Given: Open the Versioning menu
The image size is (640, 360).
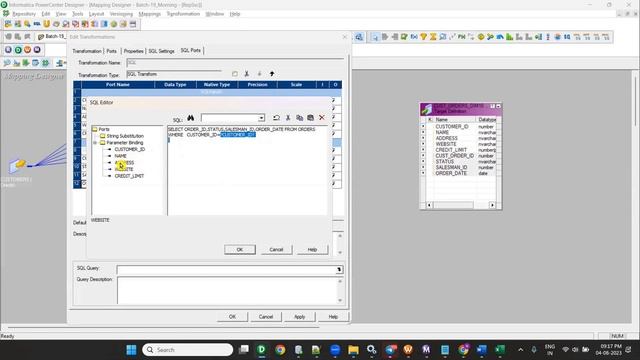Looking at the screenshot, I should (121, 14).
